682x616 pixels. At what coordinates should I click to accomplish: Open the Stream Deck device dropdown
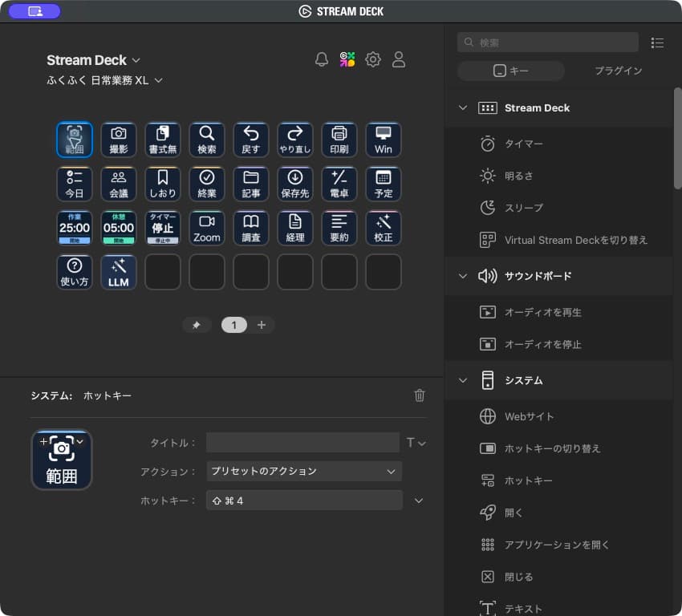[93, 60]
